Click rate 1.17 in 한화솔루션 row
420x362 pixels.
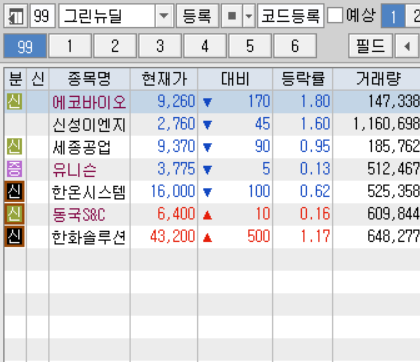coord(315,236)
